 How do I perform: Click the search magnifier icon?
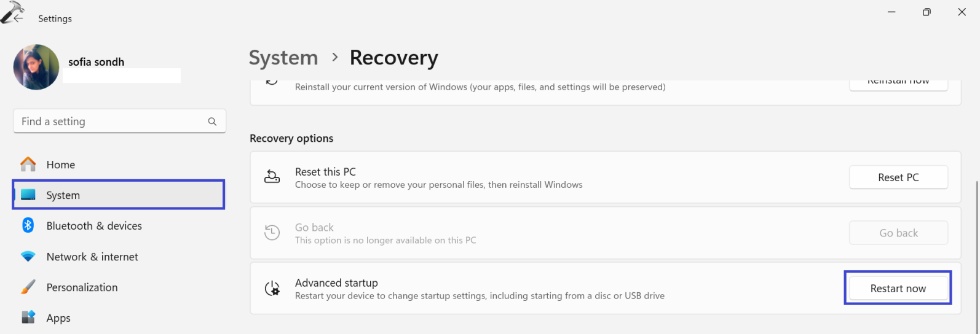tap(212, 122)
